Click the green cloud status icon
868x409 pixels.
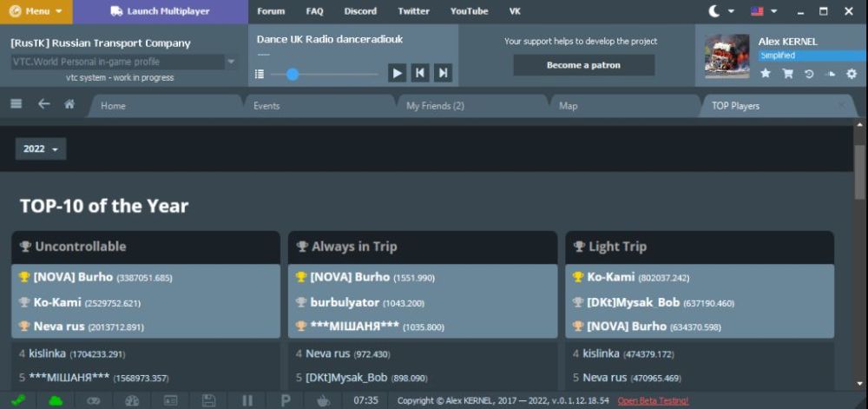[56, 400]
